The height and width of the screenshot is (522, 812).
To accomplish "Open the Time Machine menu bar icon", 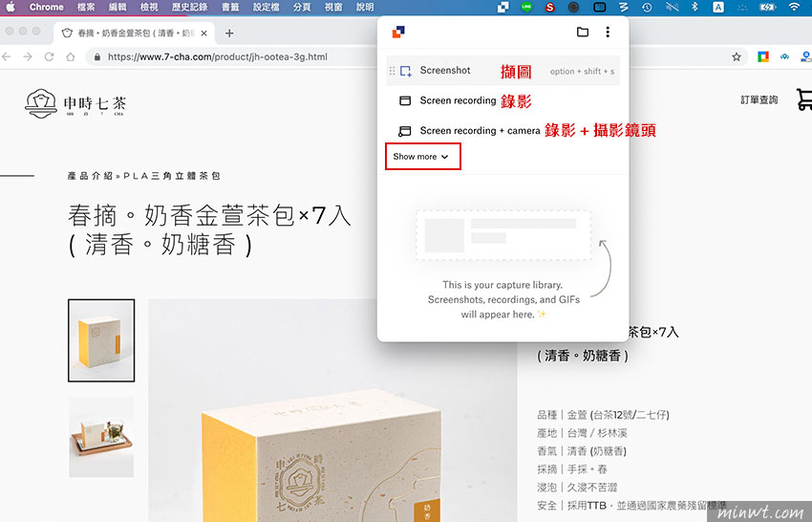I will [x=647, y=7].
